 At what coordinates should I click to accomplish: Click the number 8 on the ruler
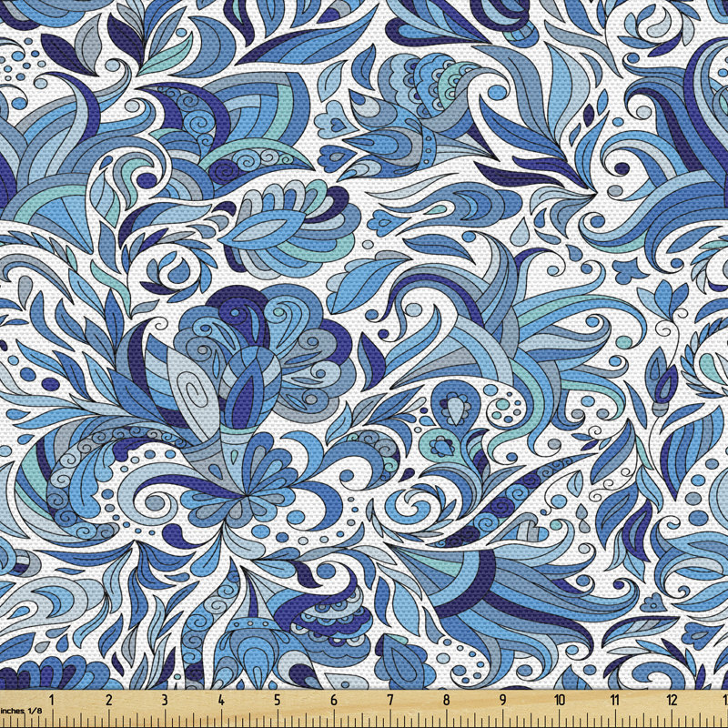[x=446, y=700]
